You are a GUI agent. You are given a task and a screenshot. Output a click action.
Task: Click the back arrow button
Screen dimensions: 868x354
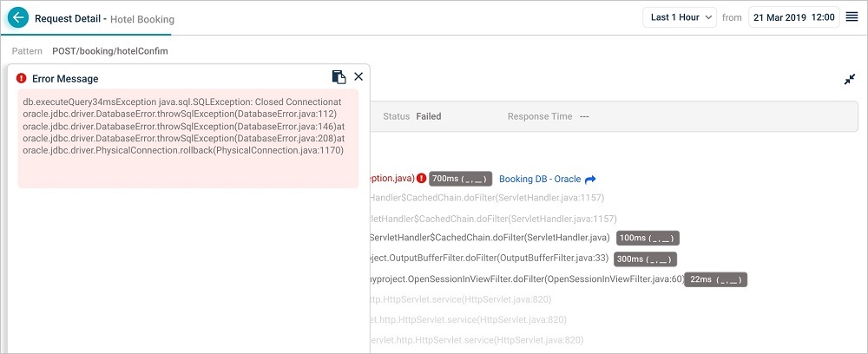(17, 17)
